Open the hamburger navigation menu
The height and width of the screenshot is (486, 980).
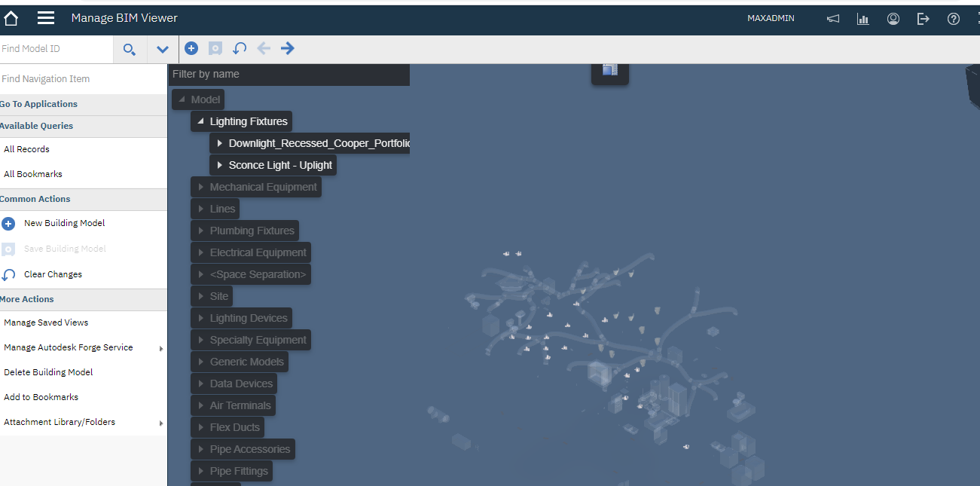coord(46,18)
